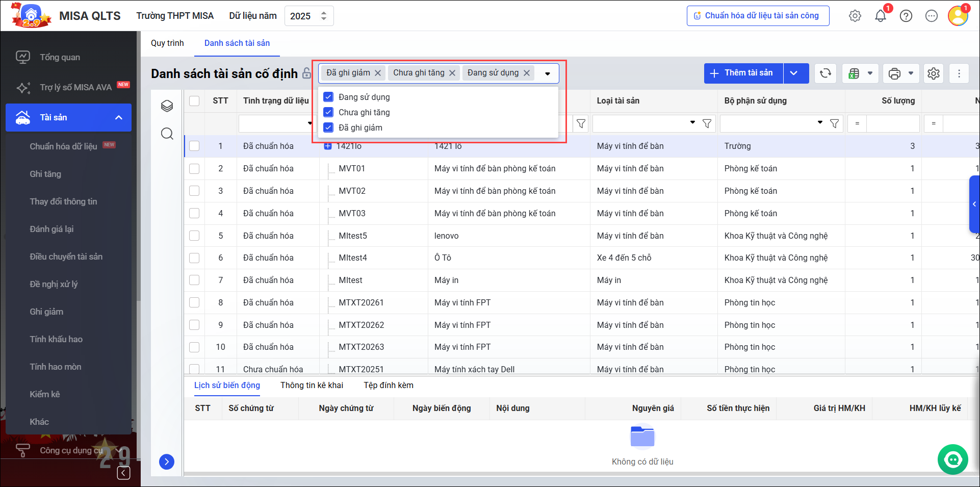
Task: Uncheck the Đang sử dụng option
Action: 329,97
